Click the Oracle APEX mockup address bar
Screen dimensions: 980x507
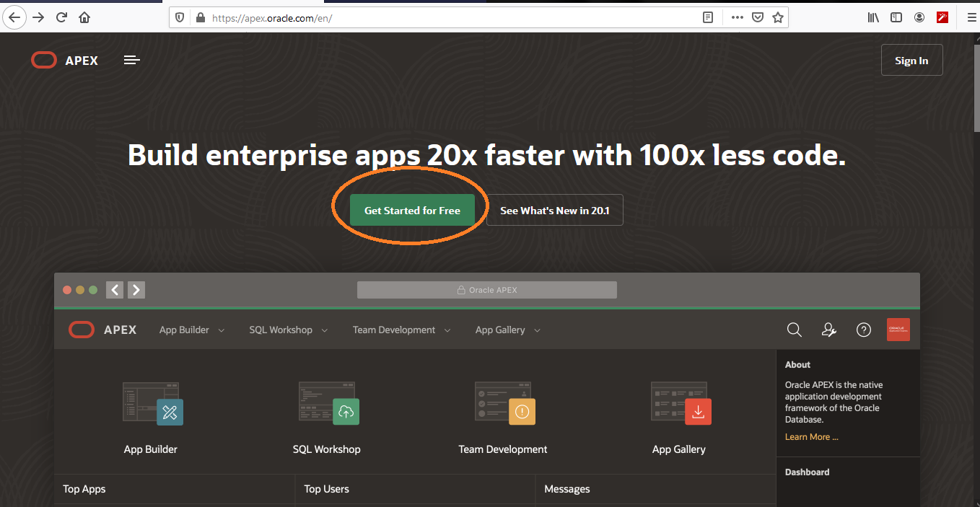click(487, 290)
